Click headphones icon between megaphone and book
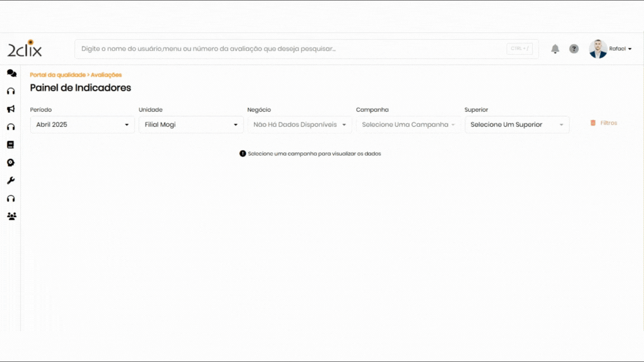 coord(11,127)
